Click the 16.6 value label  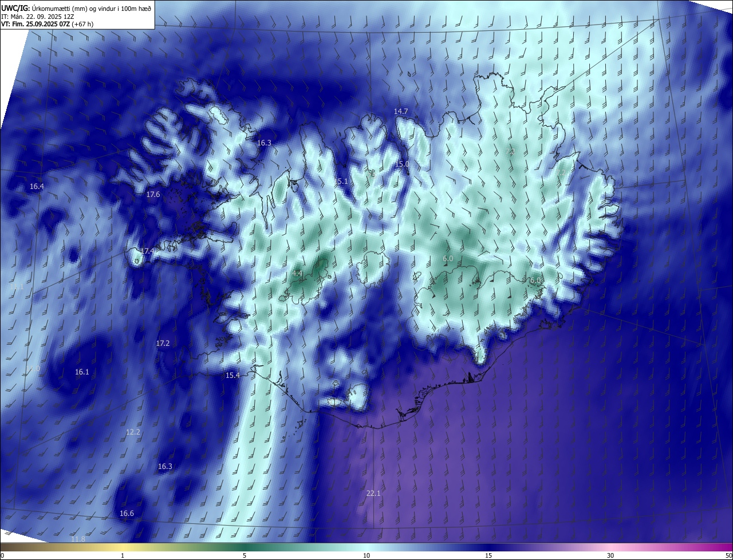click(x=127, y=514)
